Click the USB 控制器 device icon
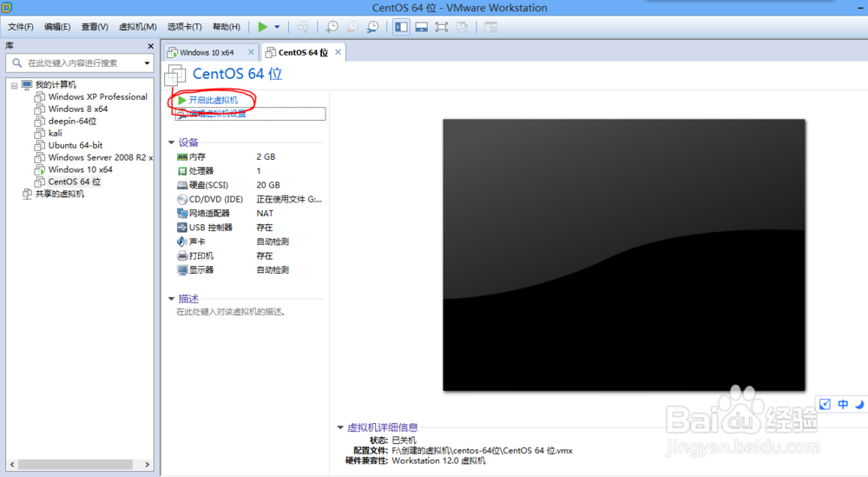This screenshot has width=868, height=477. pyautogui.click(x=182, y=228)
